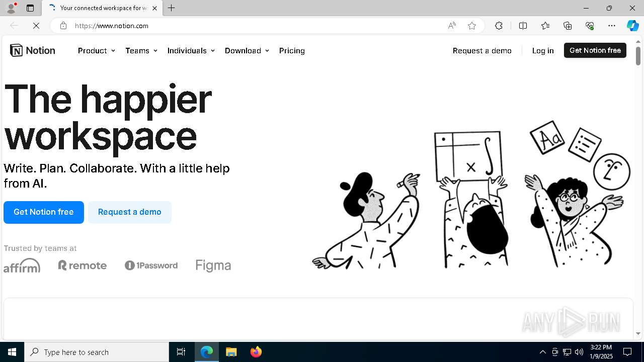
Task: Click the safely remove hardware tray icon
Action: pos(555,352)
